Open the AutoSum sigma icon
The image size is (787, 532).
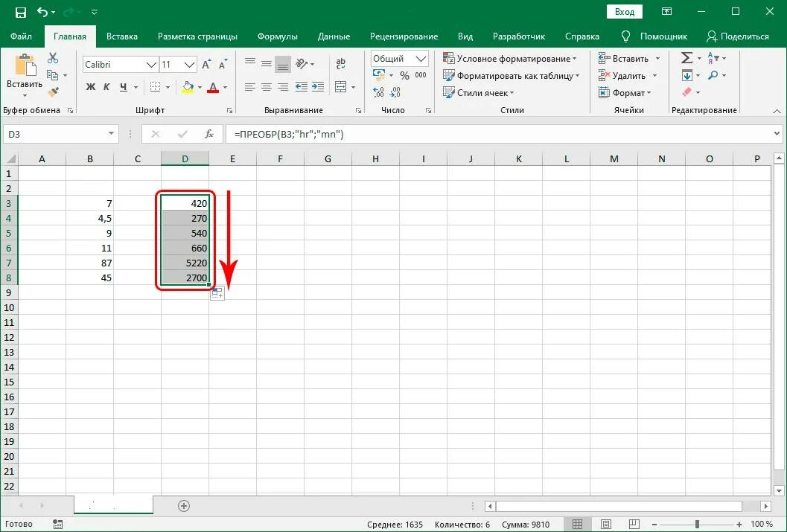tap(686, 58)
